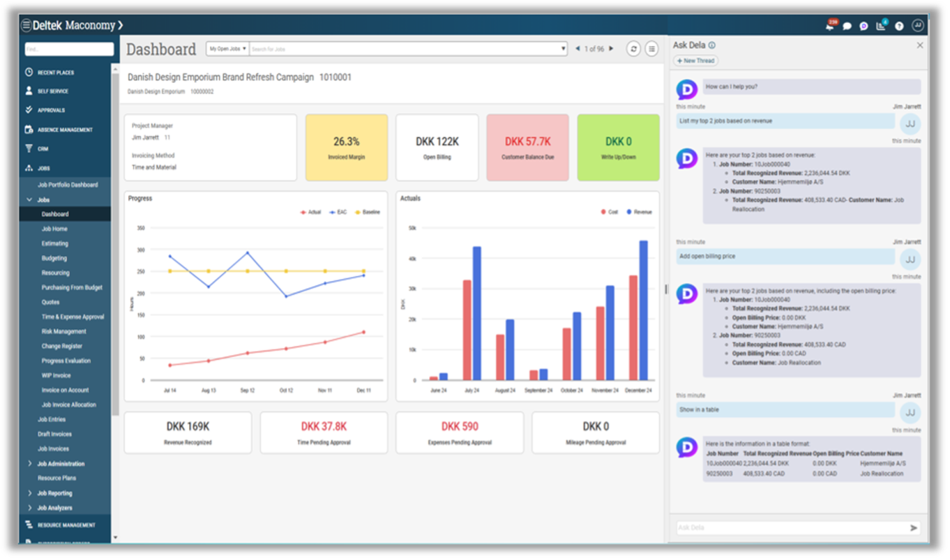Screen dimensions: 950x560
Task: Open the chat messages icon
Action: 847,25
